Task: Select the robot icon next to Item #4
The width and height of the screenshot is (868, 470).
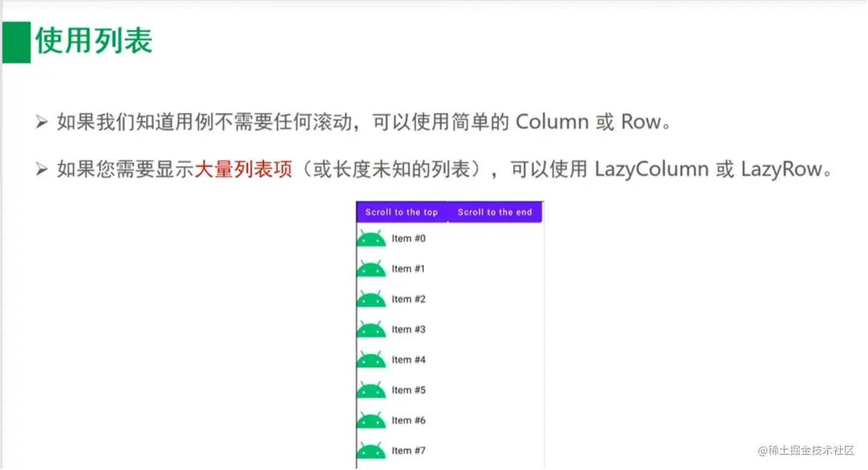Action: pos(371,359)
